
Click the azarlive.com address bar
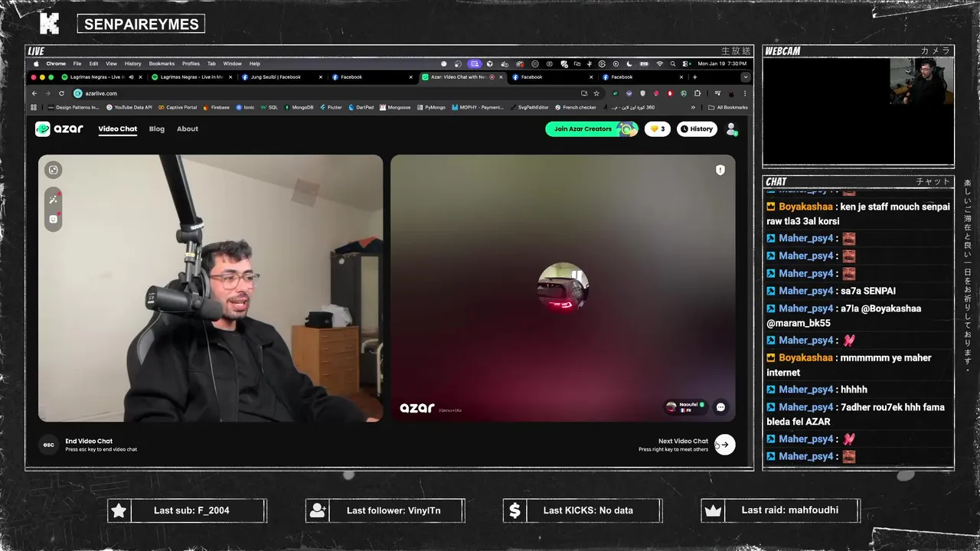[337, 93]
